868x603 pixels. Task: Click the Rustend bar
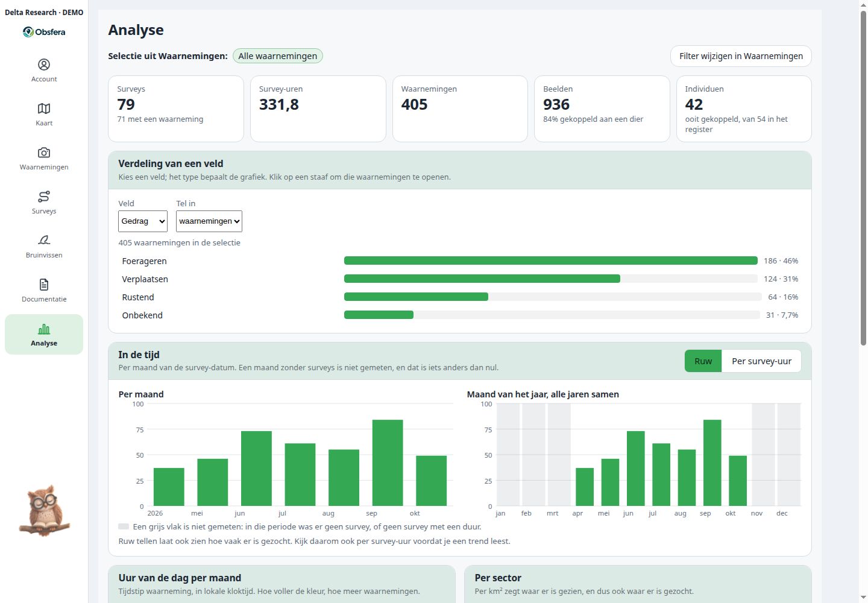[416, 297]
